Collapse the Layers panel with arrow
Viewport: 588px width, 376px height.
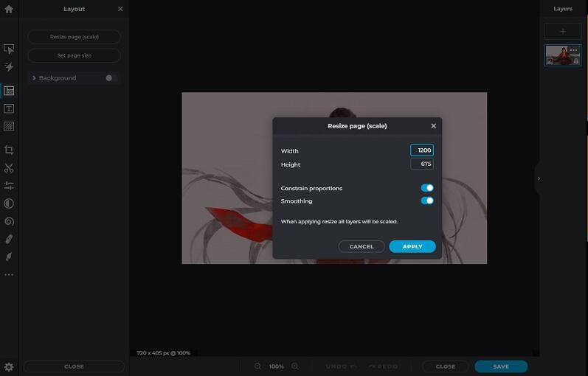[539, 178]
